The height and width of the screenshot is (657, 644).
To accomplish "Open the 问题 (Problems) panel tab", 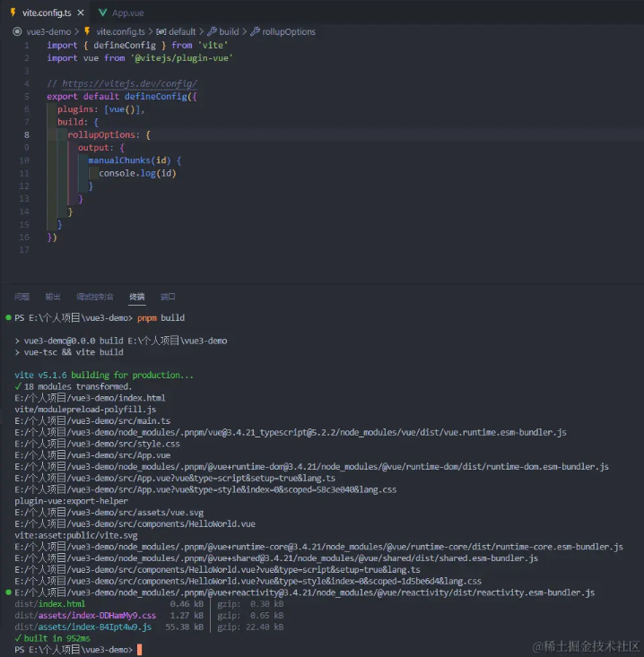I will (x=22, y=297).
